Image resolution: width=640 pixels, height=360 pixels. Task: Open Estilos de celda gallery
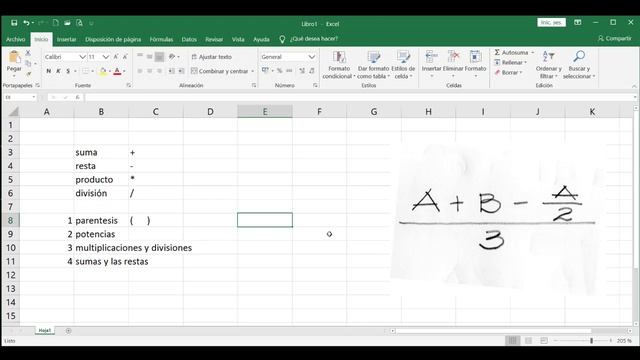[403, 65]
